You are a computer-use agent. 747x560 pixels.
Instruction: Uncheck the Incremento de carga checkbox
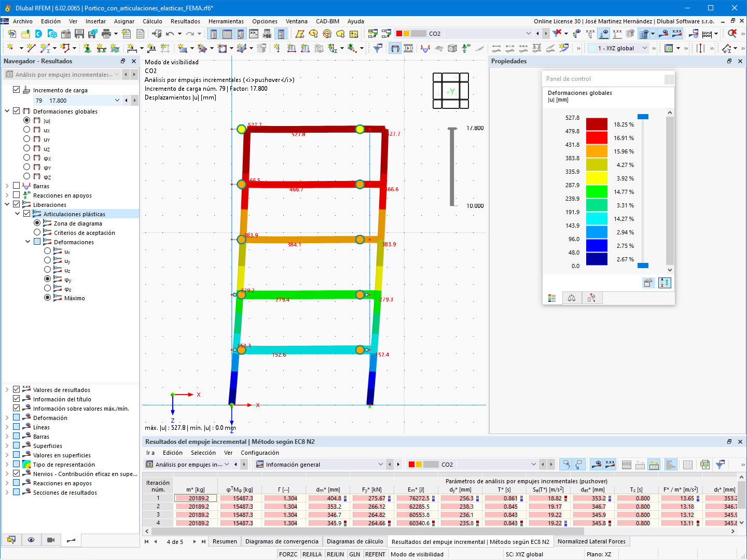tap(17, 90)
